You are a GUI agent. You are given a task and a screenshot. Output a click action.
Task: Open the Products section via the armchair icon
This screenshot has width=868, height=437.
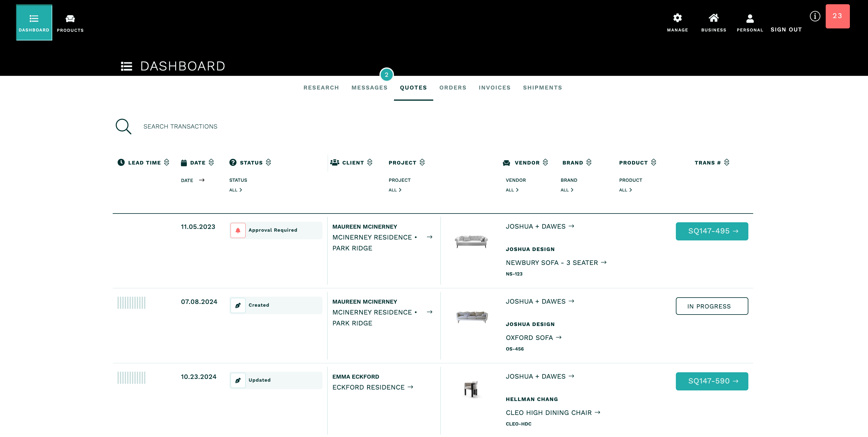(70, 19)
